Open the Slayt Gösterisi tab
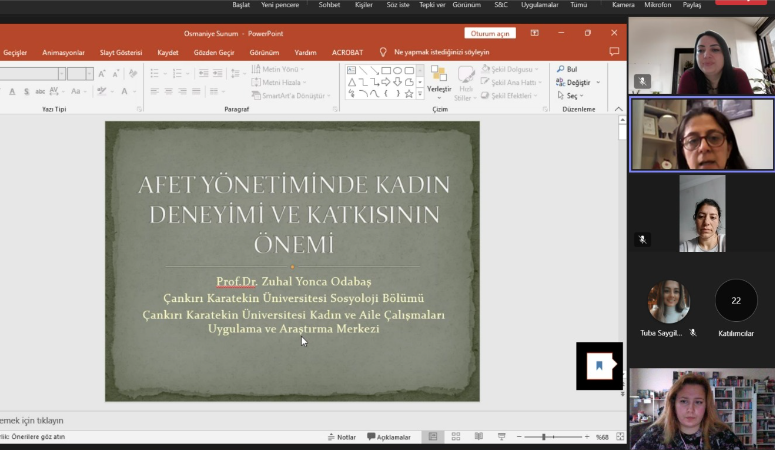Screen dimensions: 775x450 click(x=121, y=52)
